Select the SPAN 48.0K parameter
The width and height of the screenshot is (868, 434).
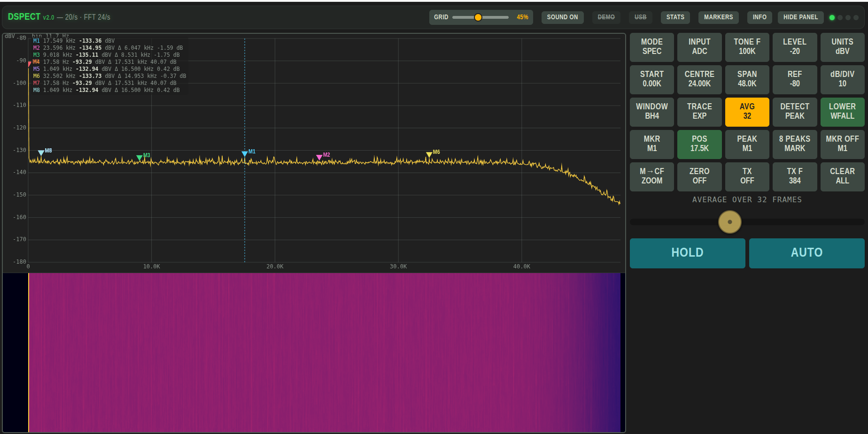(747, 79)
